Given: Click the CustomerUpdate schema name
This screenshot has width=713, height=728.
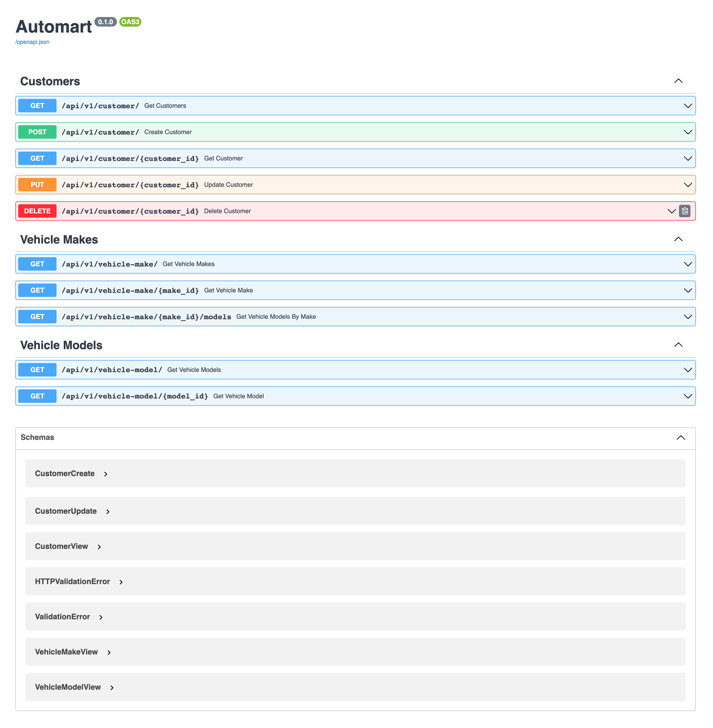Looking at the screenshot, I should [x=66, y=511].
